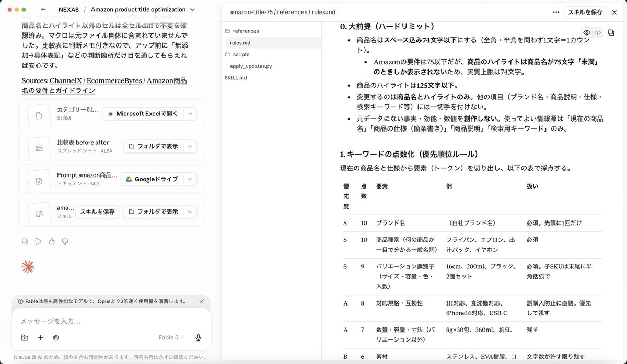This screenshot has width=627, height=364.
Task: Click the 素材 table cell
Action: [x=382, y=356]
